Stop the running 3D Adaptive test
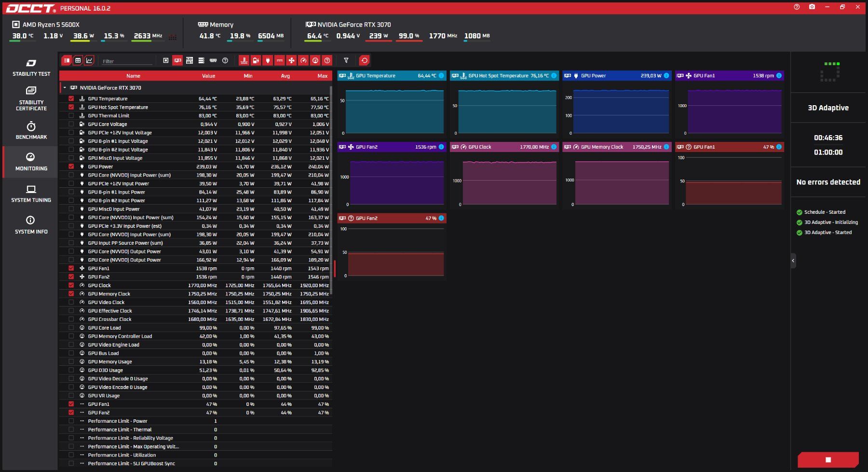868x472 pixels. (828, 459)
